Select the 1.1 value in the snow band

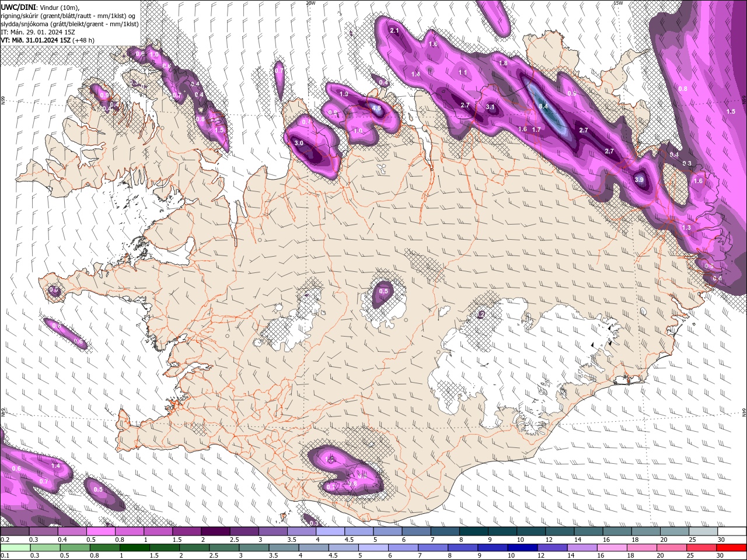point(463,73)
